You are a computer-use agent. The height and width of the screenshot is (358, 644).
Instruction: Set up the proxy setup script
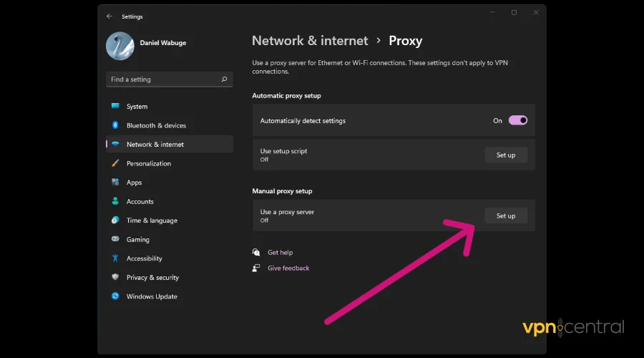click(506, 155)
